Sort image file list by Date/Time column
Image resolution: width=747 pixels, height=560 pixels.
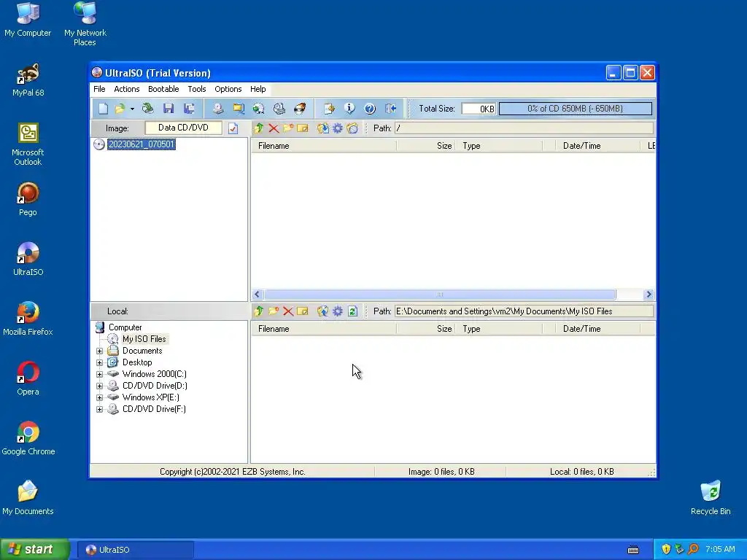(598, 146)
